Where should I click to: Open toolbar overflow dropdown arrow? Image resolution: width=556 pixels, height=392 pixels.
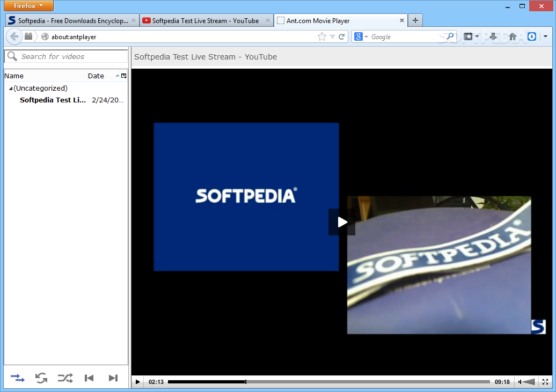(x=545, y=36)
